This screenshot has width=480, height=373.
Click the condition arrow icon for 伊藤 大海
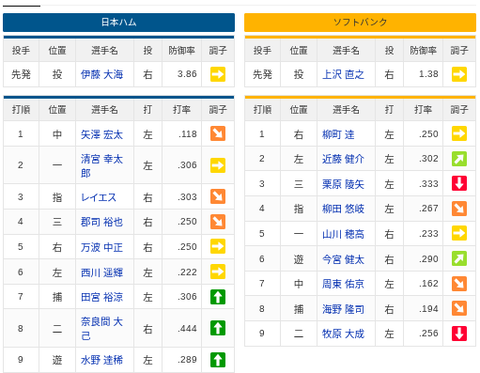click(x=218, y=74)
